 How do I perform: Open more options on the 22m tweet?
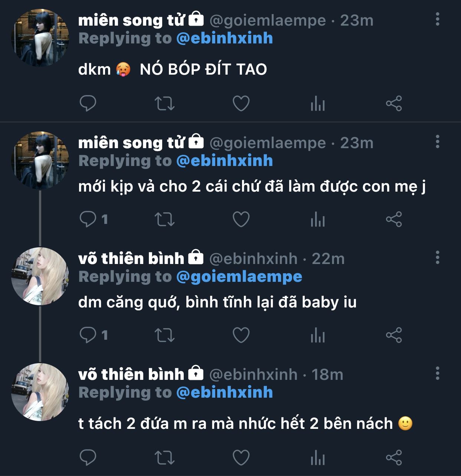pos(438,257)
